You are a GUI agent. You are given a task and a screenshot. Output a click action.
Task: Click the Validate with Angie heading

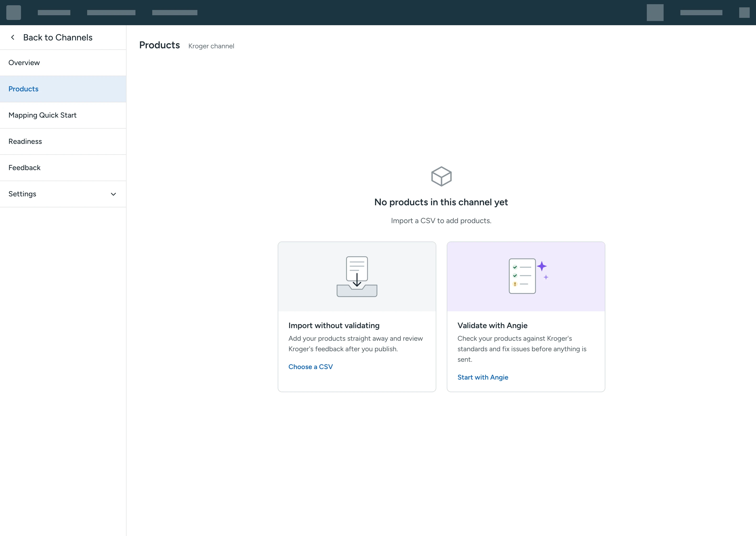pos(492,325)
